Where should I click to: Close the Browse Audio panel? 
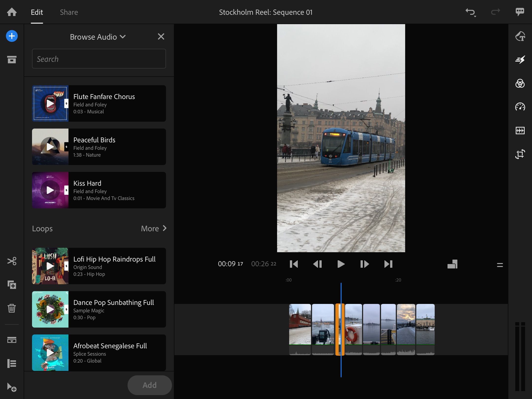coord(161,37)
